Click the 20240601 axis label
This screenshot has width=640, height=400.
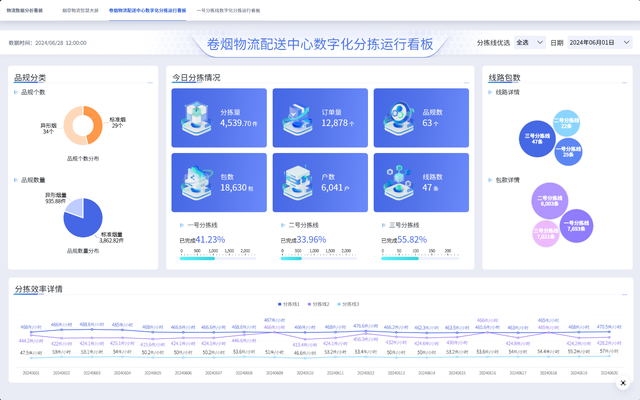pos(31,373)
